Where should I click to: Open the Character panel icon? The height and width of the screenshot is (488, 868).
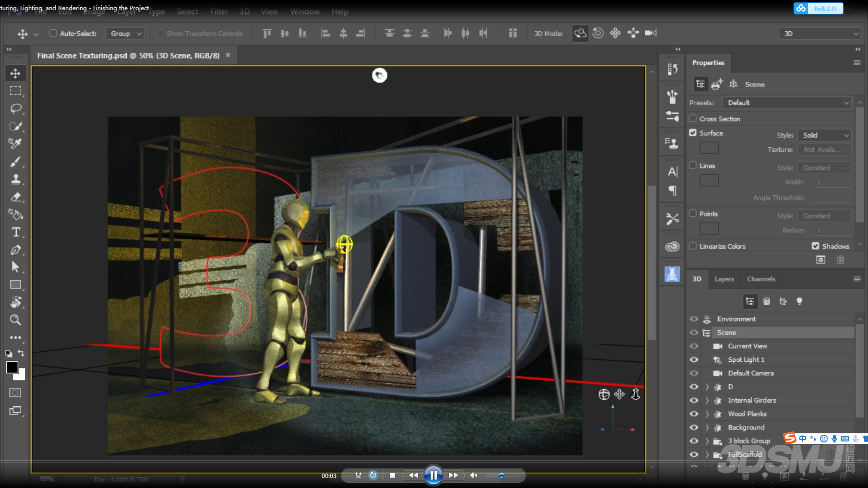coord(672,172)
